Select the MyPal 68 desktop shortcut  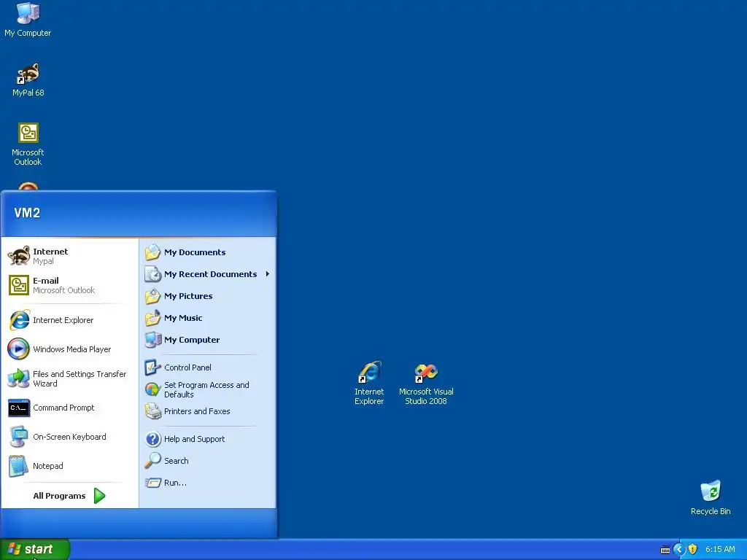point(28,80)
